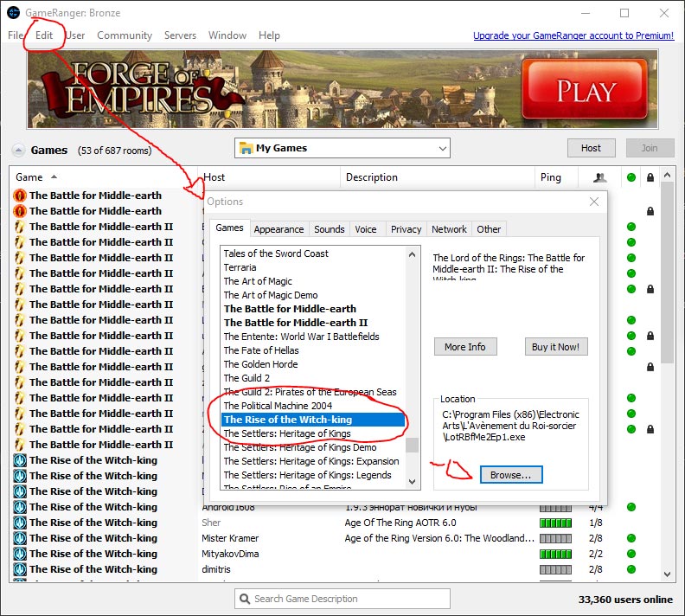Click the games list scroll up arrow
The image size is (685, 616).
(x=412, y=254)
